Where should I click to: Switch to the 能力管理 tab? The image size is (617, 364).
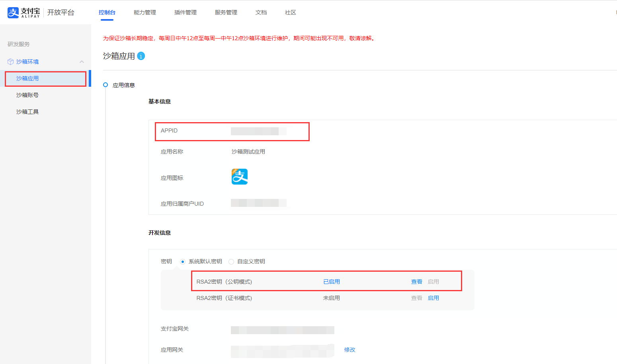144,12
